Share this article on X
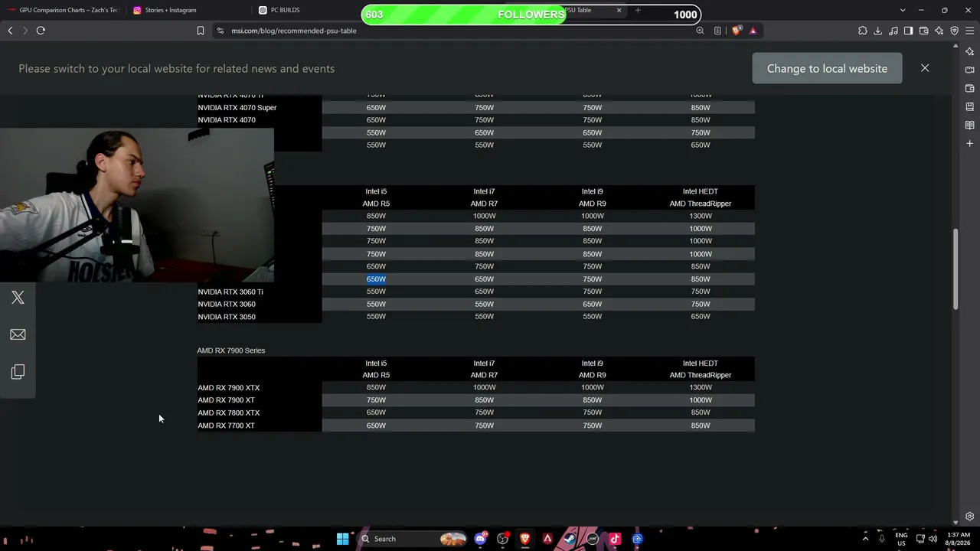Viewport: 980px width, 551px height. point(18,298)
